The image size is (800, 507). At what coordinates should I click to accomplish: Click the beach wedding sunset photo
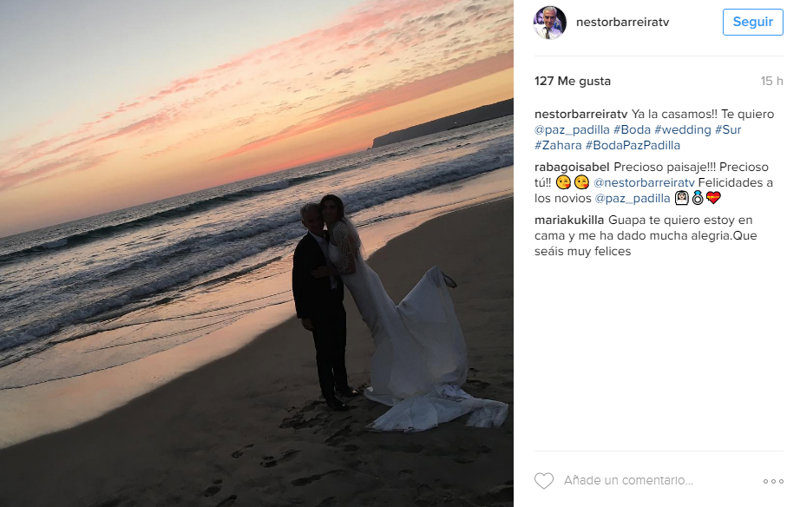pyautogui.click(x=257, y=254)
